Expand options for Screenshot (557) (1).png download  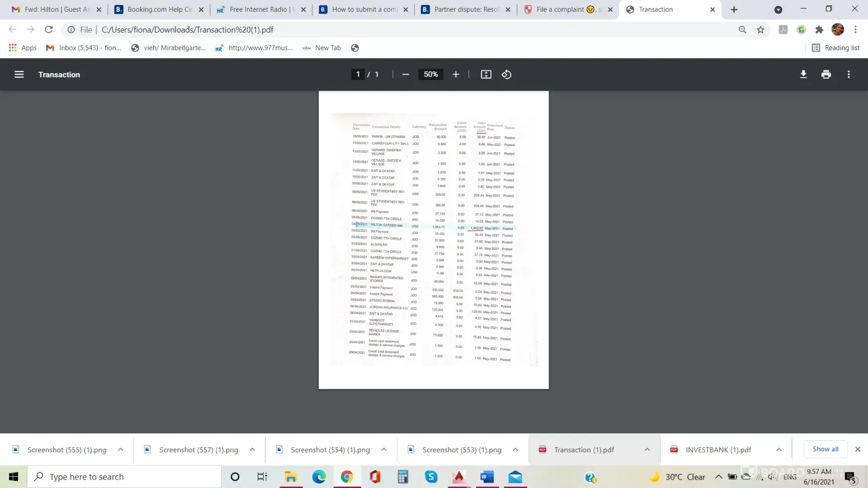tap(252, 449)
